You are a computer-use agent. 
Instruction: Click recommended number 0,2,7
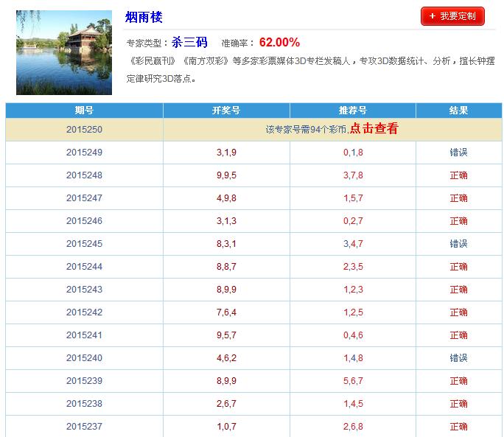[x=353, y=221]
